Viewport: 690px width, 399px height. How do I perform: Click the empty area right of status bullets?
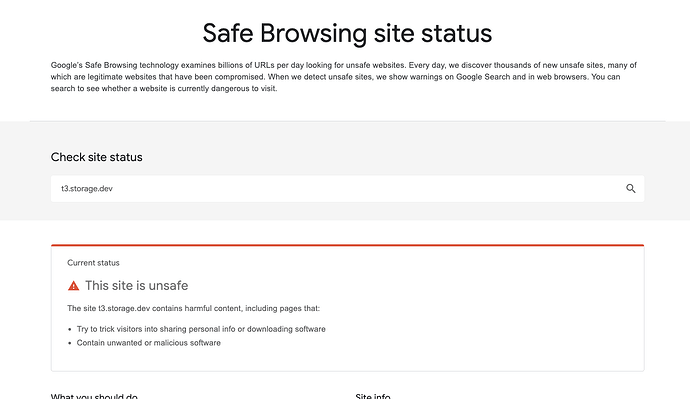coord(484,337)
